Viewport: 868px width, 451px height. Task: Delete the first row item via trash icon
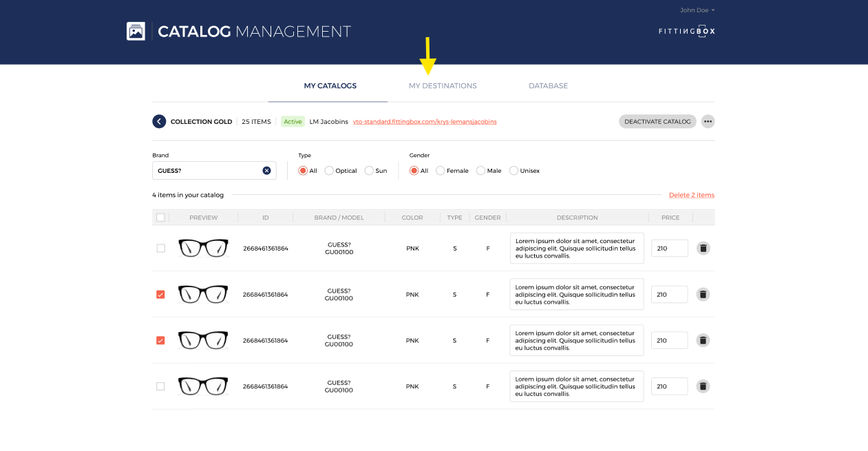tap(703, 248)
